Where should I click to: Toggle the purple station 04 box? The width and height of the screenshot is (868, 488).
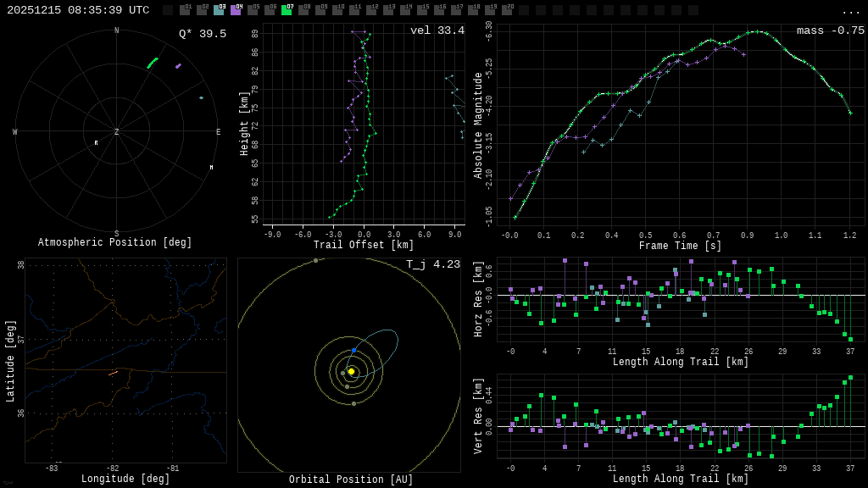click(236, 10)
